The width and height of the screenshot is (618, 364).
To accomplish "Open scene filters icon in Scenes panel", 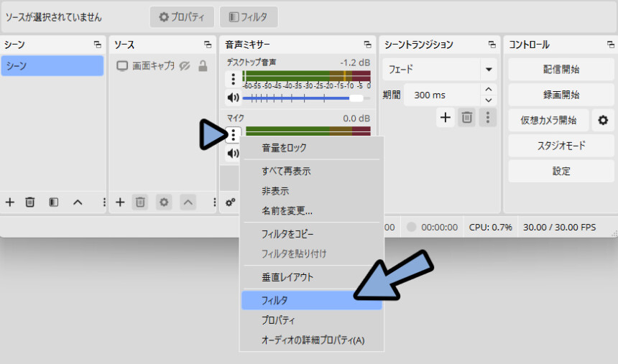I will [x=54, y=202].
